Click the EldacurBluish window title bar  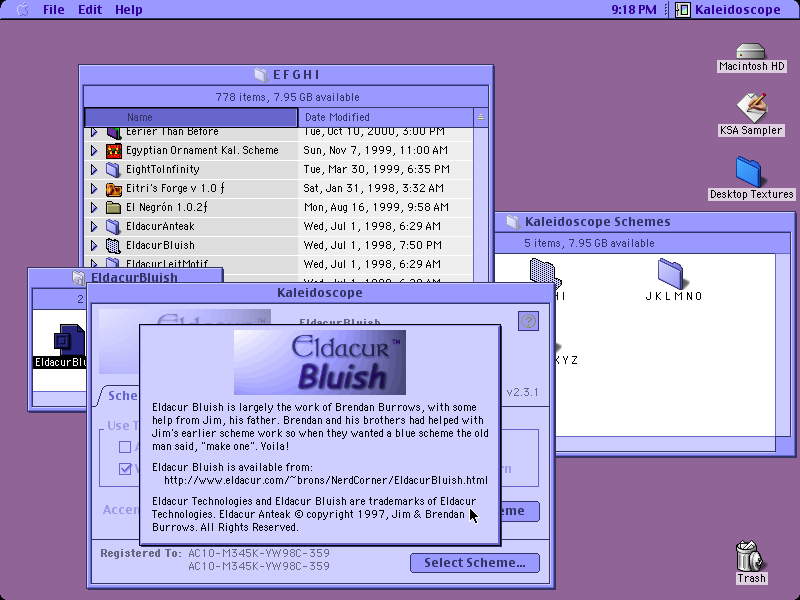tap(126, 278)
